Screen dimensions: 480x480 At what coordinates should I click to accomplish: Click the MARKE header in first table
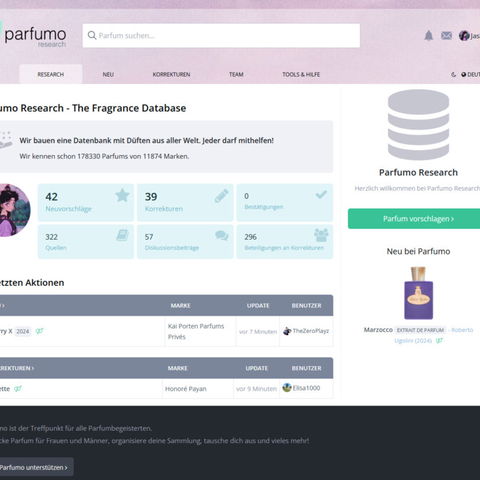[180, 306]
